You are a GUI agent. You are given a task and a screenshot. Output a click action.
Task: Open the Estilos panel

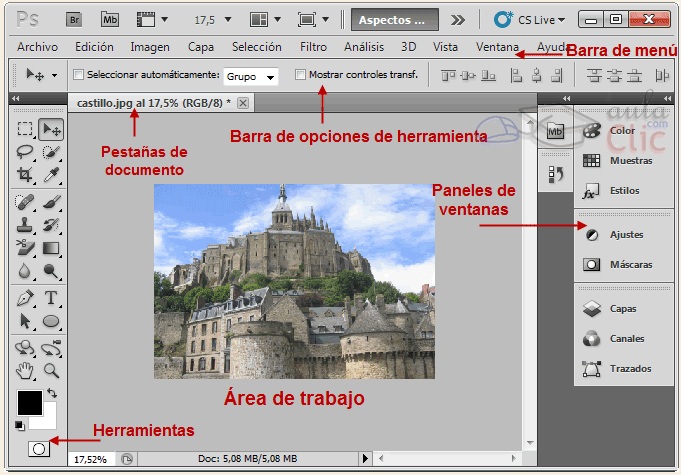(x=623, y=191)
